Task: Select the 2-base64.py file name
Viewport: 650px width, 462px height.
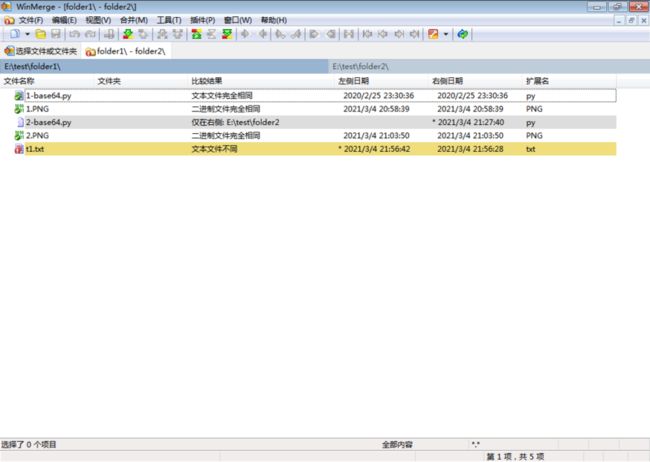Action: tap(49, 122)
